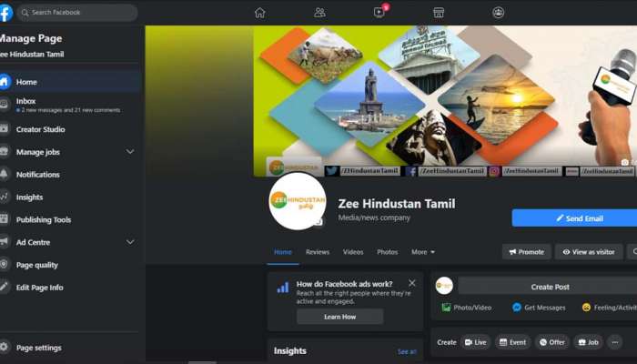The width and height of the screenshot is (637, 364).
Task: Click See all in Insights card
Action: click(x=407, y=351)
